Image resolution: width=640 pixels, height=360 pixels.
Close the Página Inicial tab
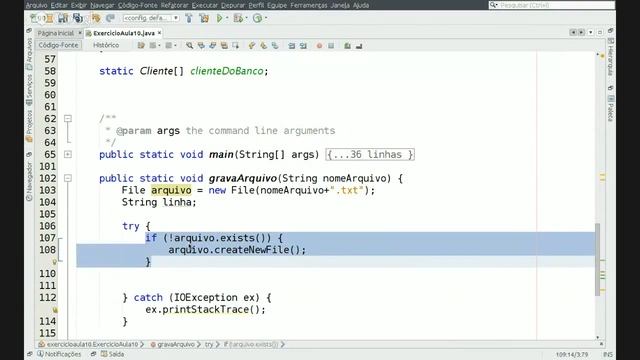pos(80,33)
